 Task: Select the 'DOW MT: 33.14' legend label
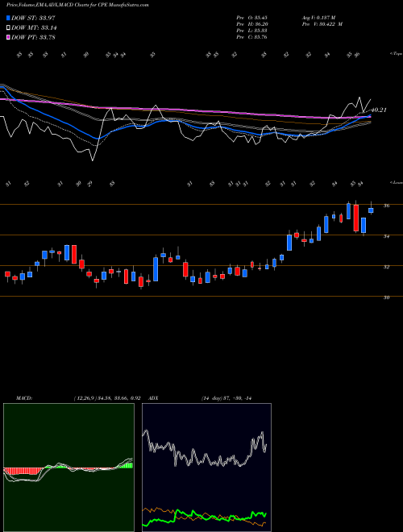[x=34, y=28]
